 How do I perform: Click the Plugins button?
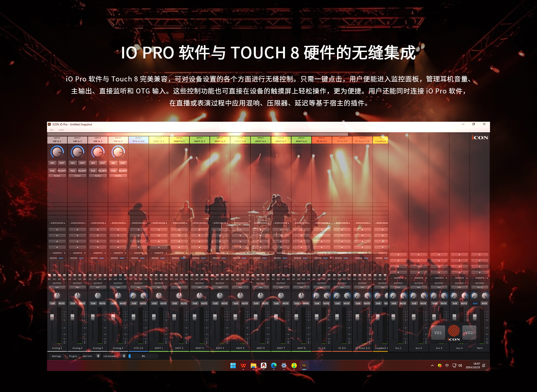tap(73, 356)
